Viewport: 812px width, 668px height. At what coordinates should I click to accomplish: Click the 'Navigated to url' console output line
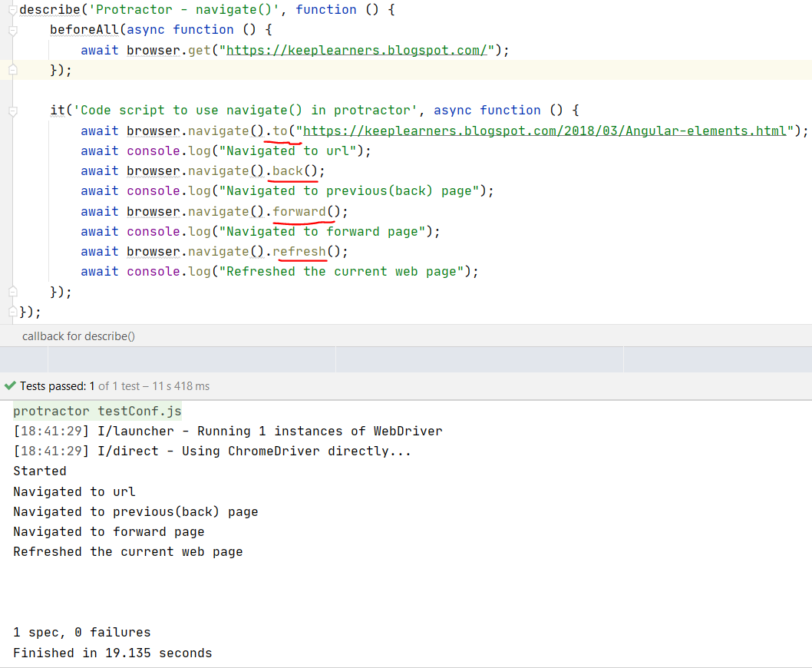pos(74,491)
